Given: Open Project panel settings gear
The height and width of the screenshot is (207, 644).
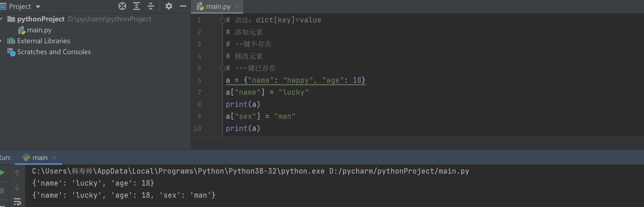Looking at the screenshot, I should [x=169, y=6].
